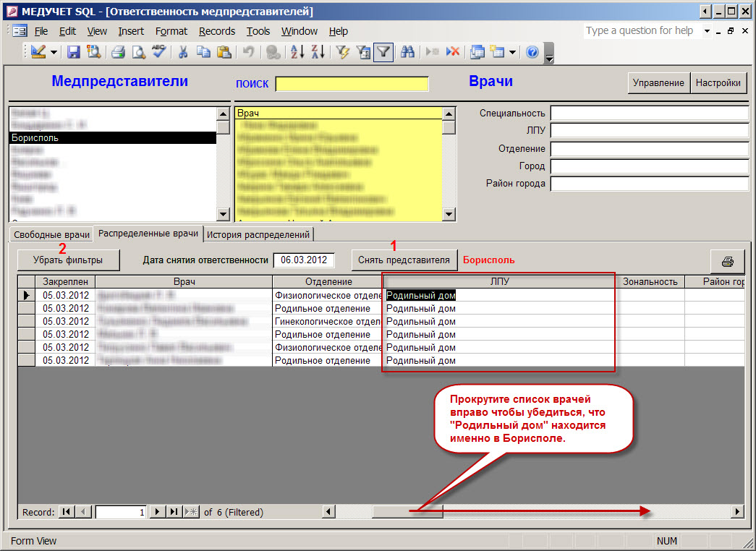Click the Район города input field
Image resolution: width=756 pixels, height=551 pixels.
(650, 184)
